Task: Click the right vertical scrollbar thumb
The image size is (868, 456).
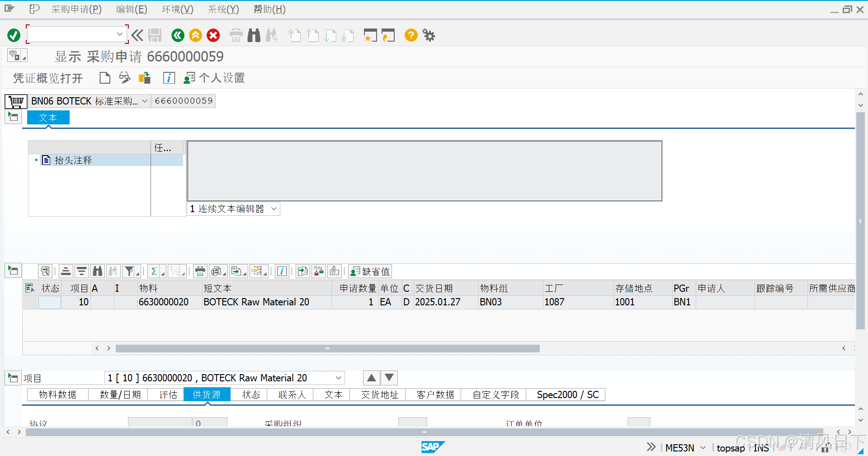Action: click(x=860, y=221)
